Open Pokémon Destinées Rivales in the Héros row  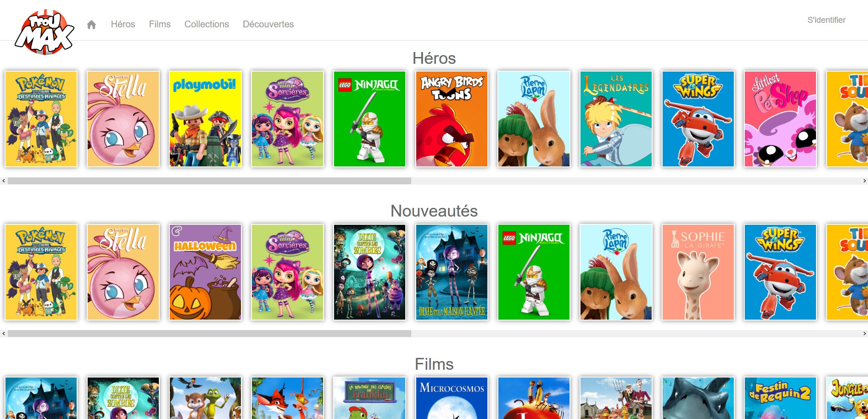pos(41,119)
